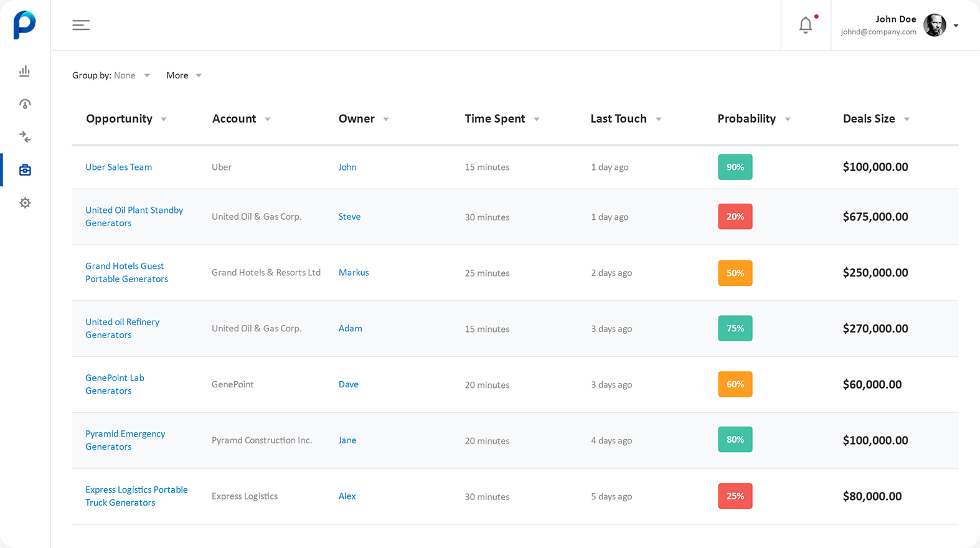980x548 pixels.
Task: Open the merging arrows sidebar icon
Action: tap(25, 137)
